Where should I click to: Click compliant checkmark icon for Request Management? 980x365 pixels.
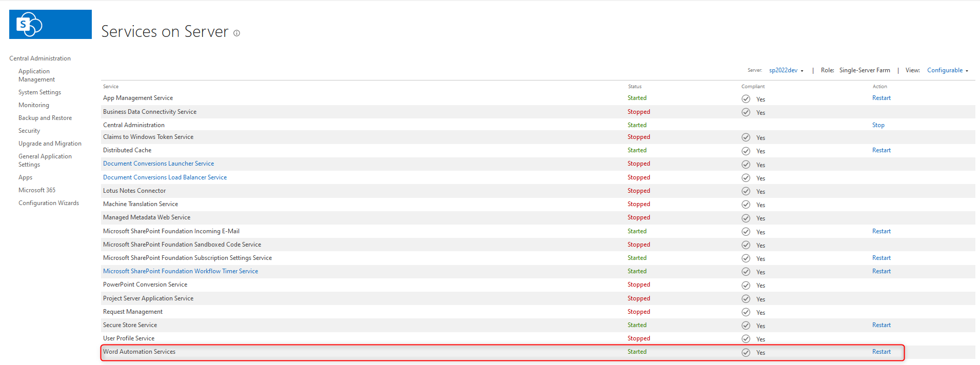pyautogui.click(x=746, y=312)
